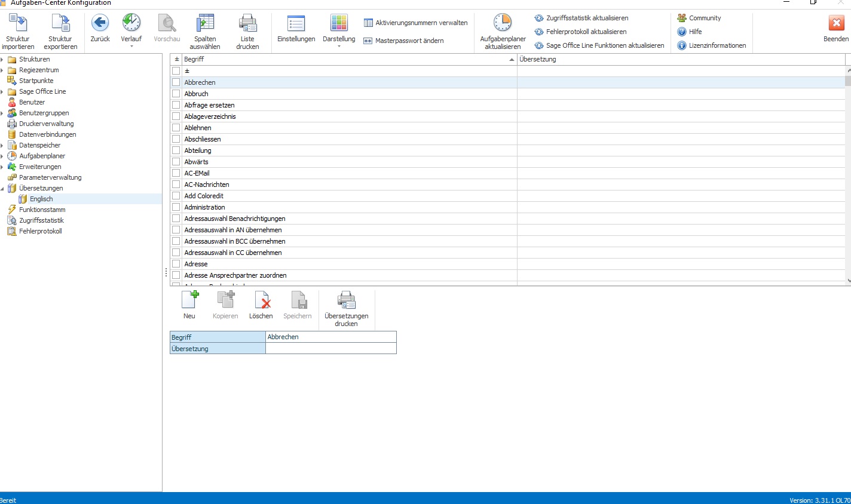Tick checkbox for Abteilung row
Screen dimensions: 851x504
(x=176, y=150)
